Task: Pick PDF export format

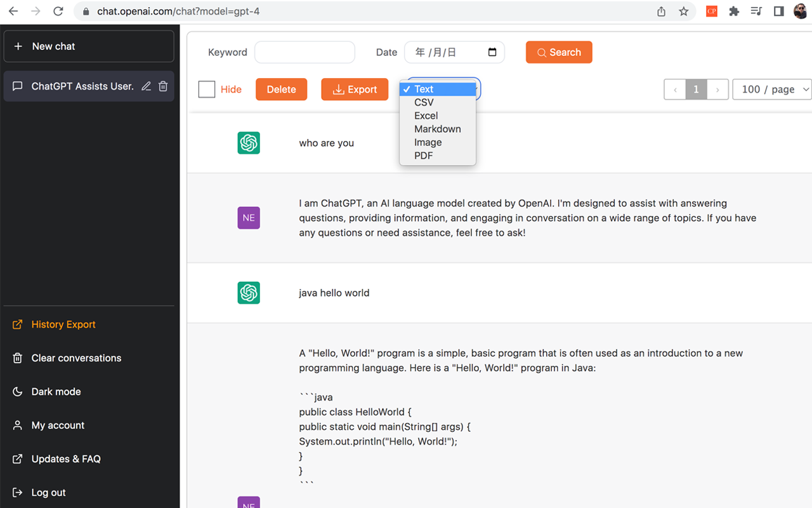Action: (x=438, y=156)
